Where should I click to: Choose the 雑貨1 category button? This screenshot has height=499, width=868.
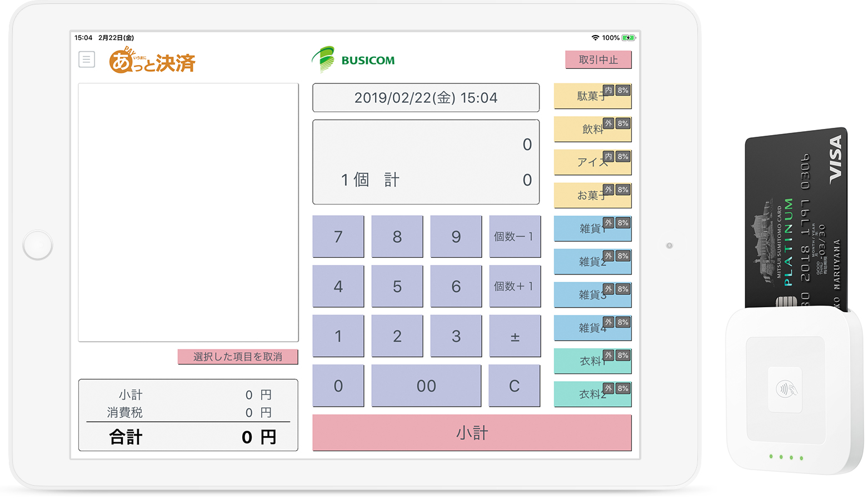(x=592, y=228)
